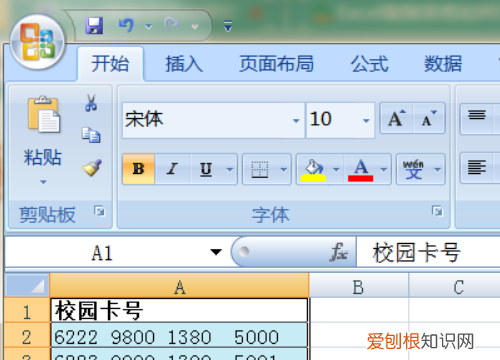The image size is (500, 360).
Task: Select row 2 header
Action: tap(27, 336)
